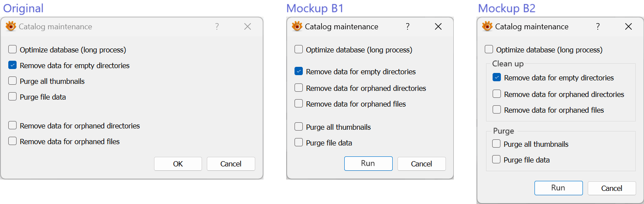
Task: Click the Run button in Mockup B1
Action: 368,163
